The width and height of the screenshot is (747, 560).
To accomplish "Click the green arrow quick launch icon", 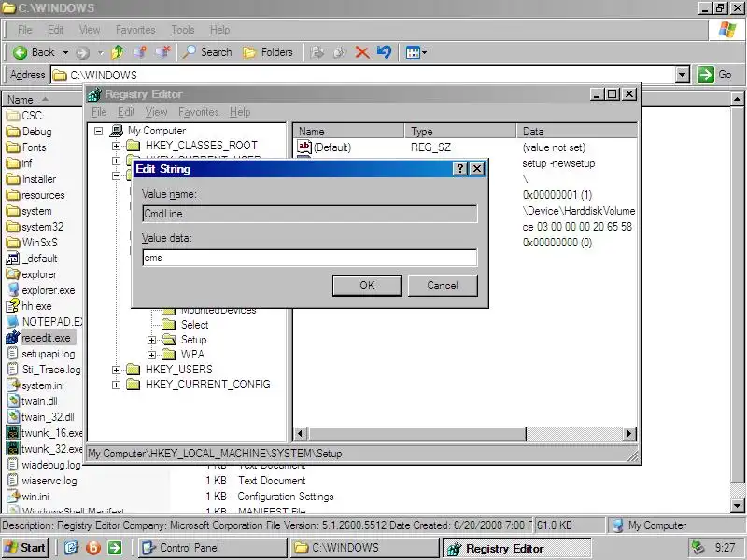I will tap(115, 548).
